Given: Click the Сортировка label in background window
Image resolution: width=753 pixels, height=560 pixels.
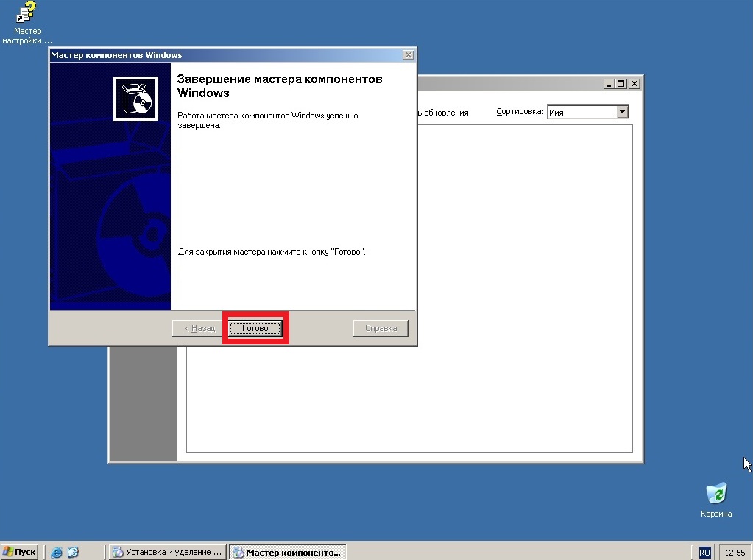Looking at the screenshot, I should 520,111.
